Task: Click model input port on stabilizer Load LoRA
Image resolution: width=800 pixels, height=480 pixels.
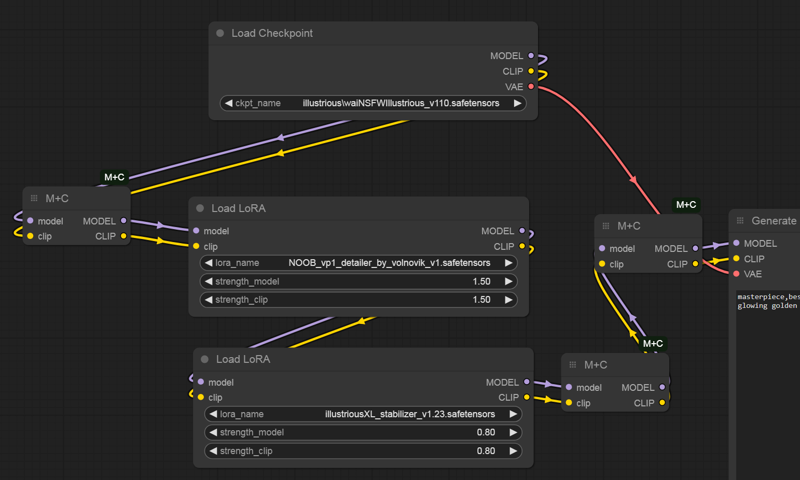Action: point(201,382)
